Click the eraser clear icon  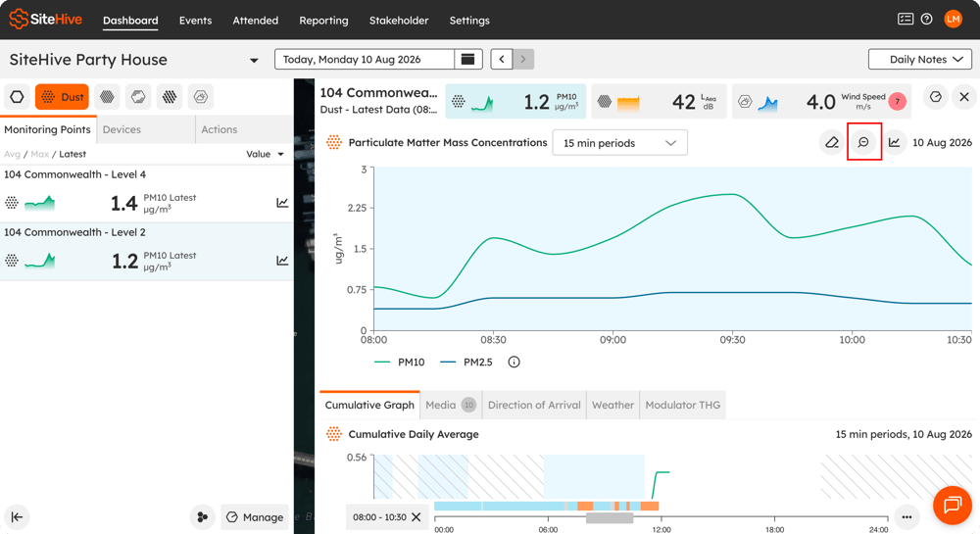pyautogui.click(x=832, y=142)
